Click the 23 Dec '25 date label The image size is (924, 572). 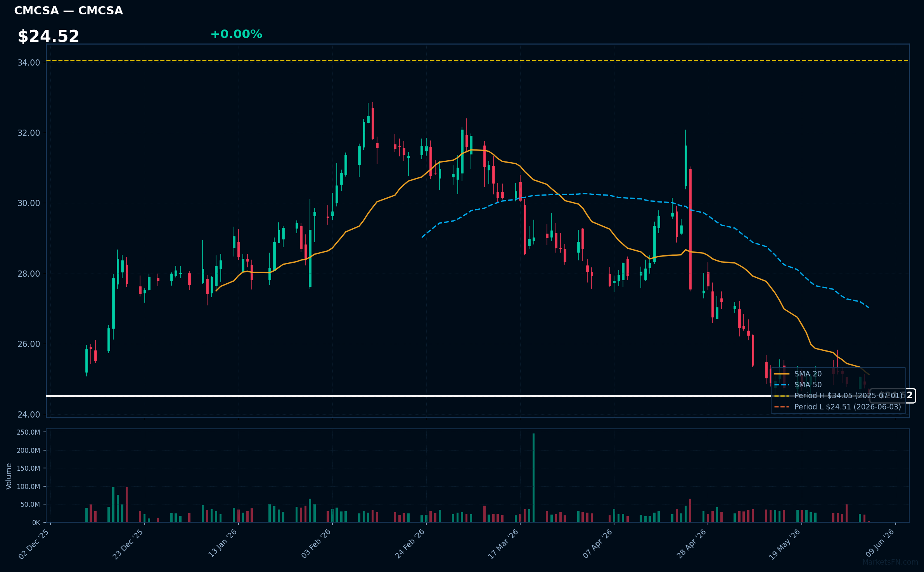(128, 544)
